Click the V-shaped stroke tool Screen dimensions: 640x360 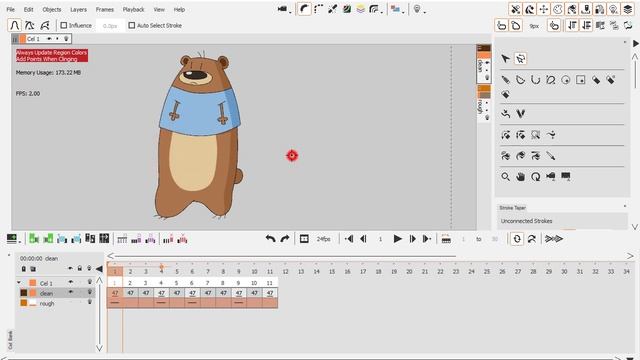(x=520, y=114)
